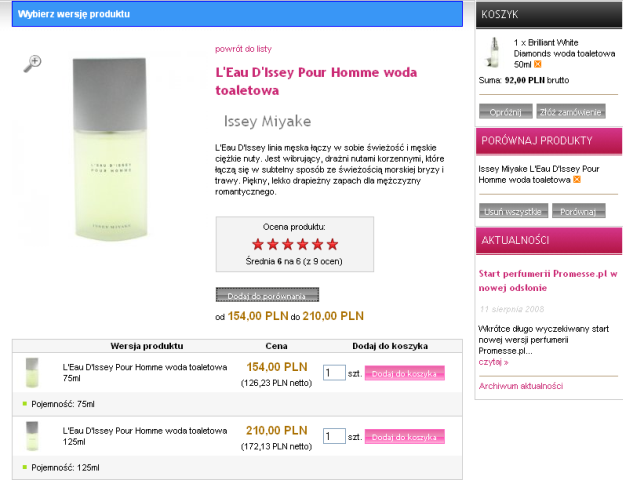The height and width of the screenshot is (480, 623).
Task: Add the 75ml version to cart
Action: click(x=405, y=373)
